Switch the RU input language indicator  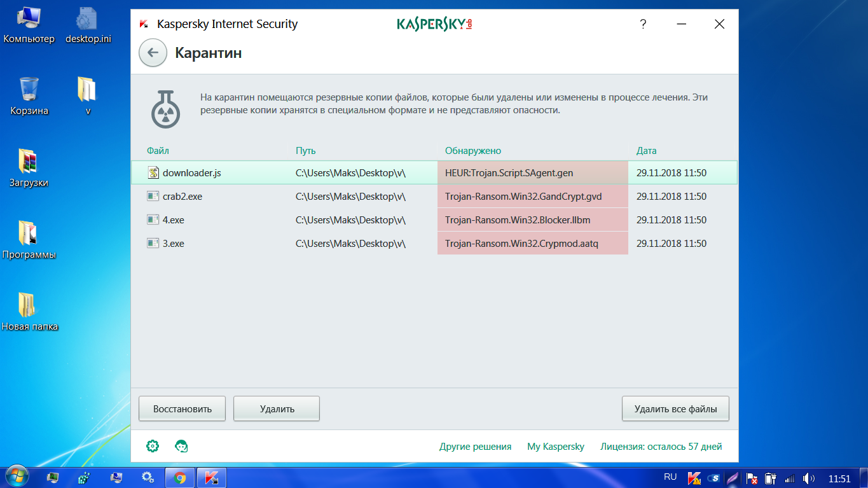pos(670,477)
